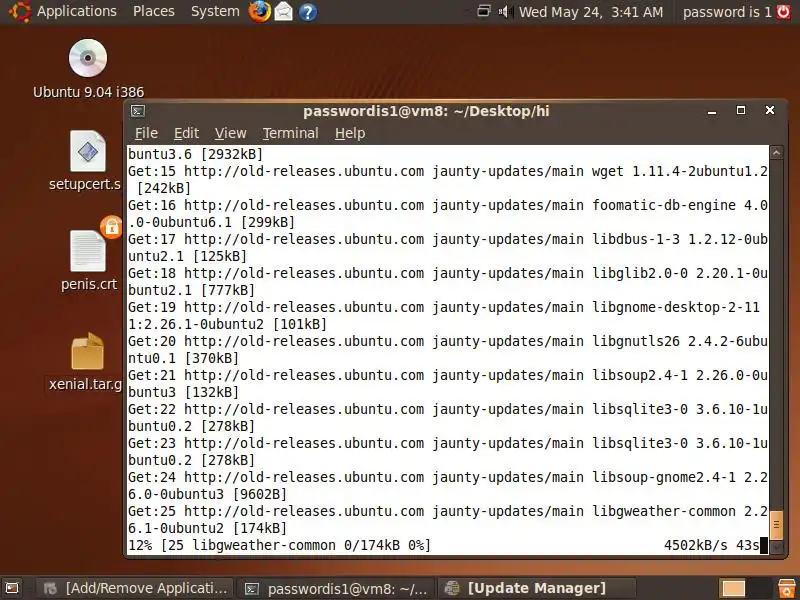Open the Trash applet in the bottom panel

(786, 588)
